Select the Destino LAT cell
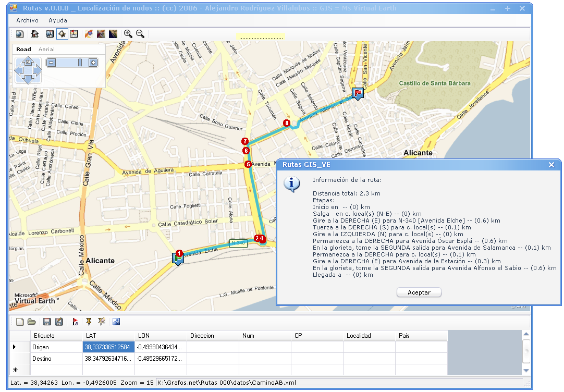Screen dimensions: 564x392 [x=108, y=359]
